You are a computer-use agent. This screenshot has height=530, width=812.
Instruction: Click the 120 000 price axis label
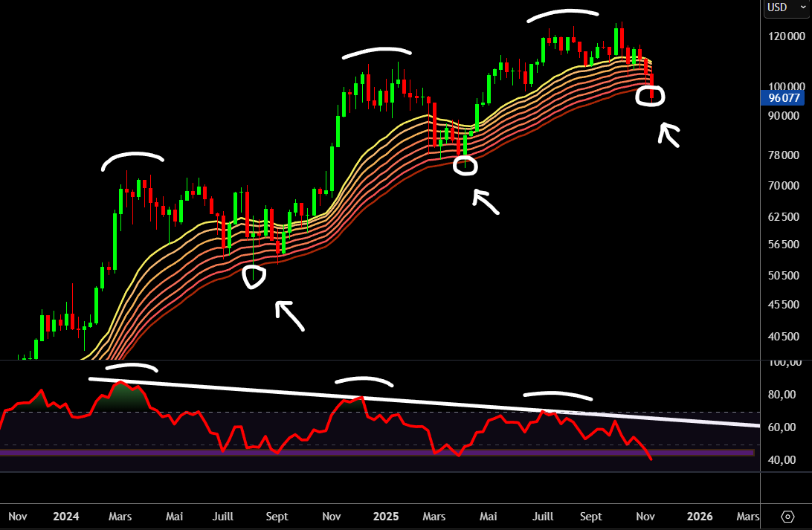[786, 36]
